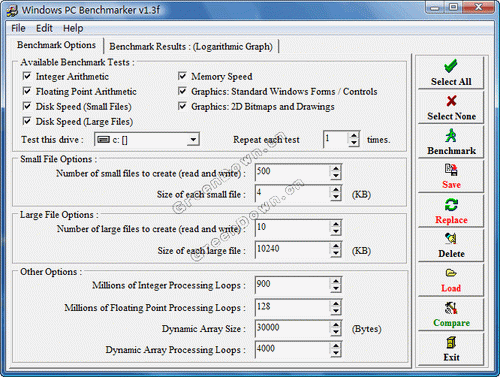This screenshot has height=377, width=500.
Task: Click the green checkmark Select All icon
Action: coord(451,66)
